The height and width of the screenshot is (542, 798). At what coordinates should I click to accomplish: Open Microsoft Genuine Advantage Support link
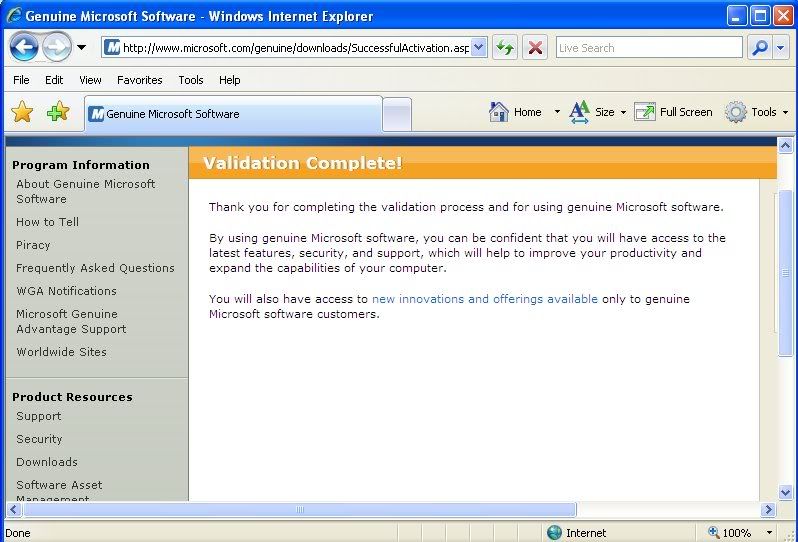click(71, 321)
